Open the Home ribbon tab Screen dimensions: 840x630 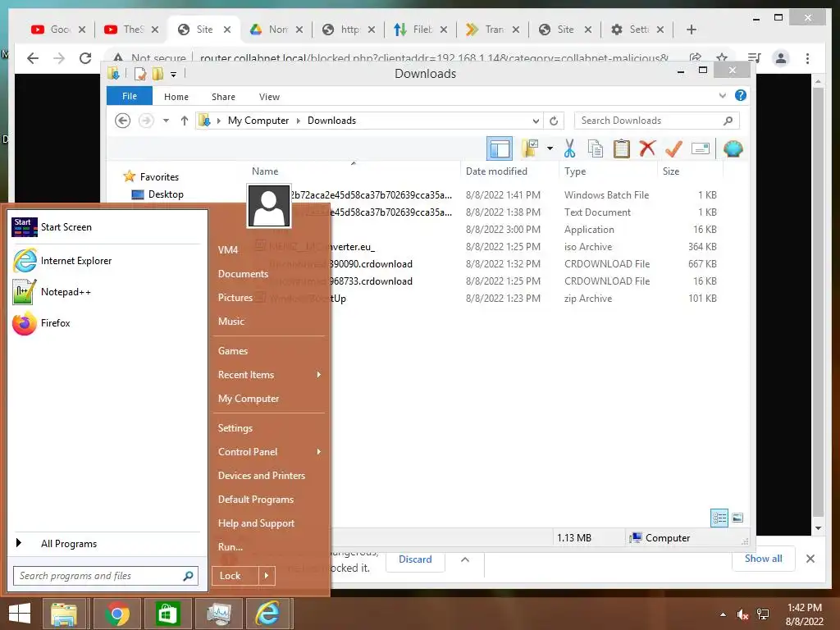point(176,97)
